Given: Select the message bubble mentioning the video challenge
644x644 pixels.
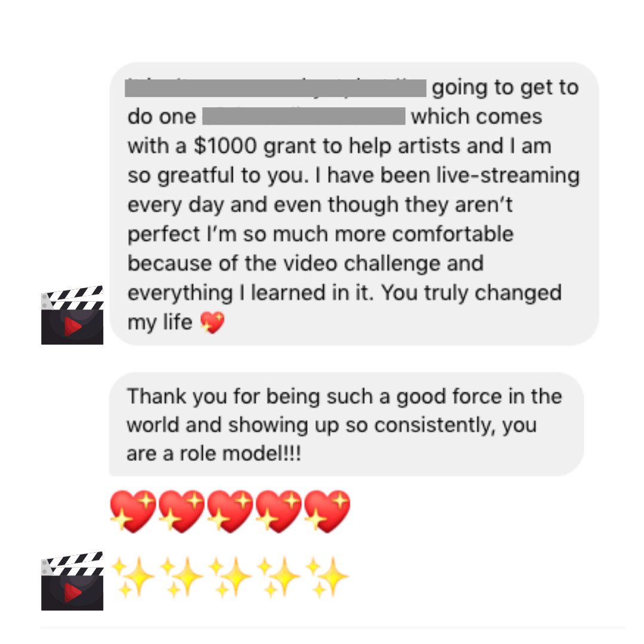Looking at the screenshot, I should tap(354, 204).
